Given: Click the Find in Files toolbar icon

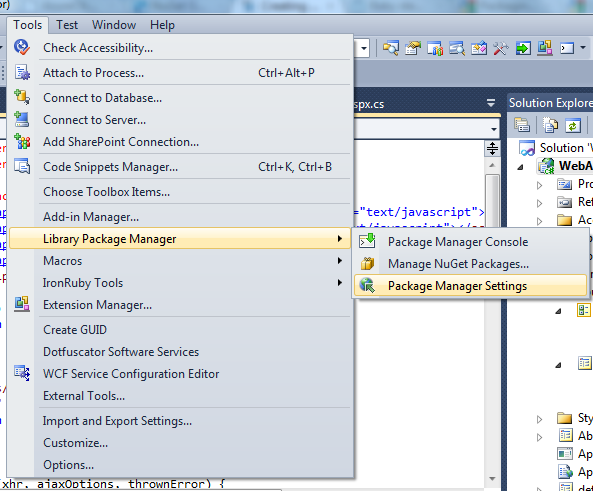Looking at the screenshot, I should coord(391,48).
